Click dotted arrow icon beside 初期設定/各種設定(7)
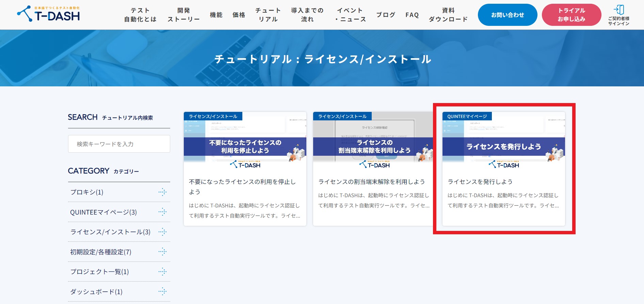The width and height of the screenshot is (644, 304). tap(162, 252)
